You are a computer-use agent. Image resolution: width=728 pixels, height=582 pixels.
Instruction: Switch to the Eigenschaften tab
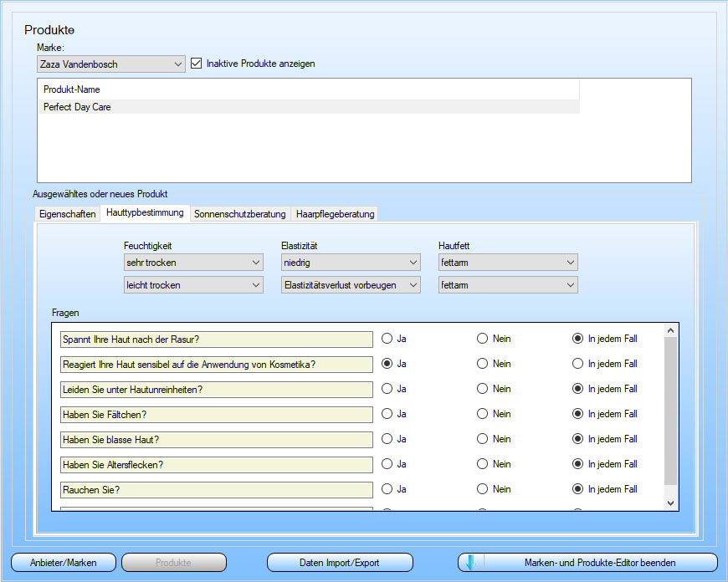point(68,214)
